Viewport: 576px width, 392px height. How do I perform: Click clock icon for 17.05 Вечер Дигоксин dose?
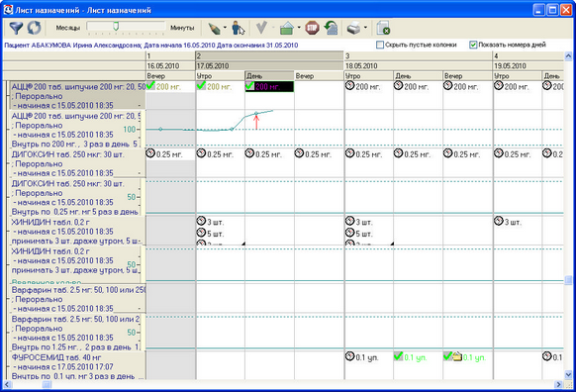click(299, 153)
